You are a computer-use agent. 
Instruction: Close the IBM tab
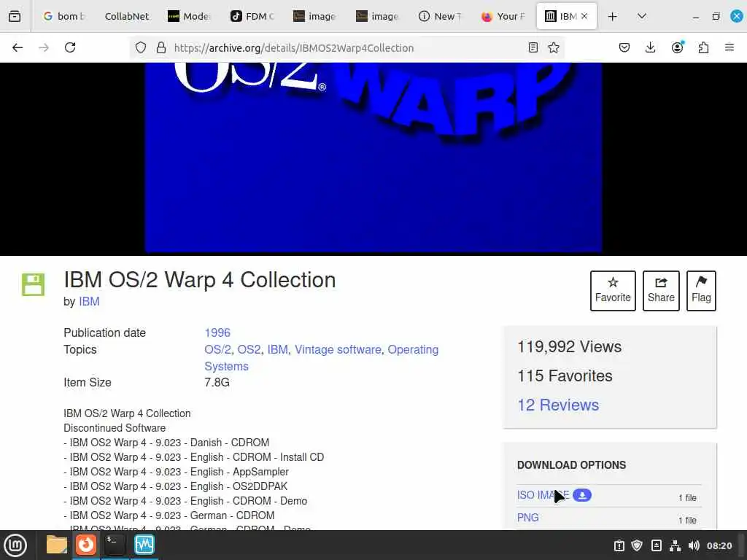point(584,16)
